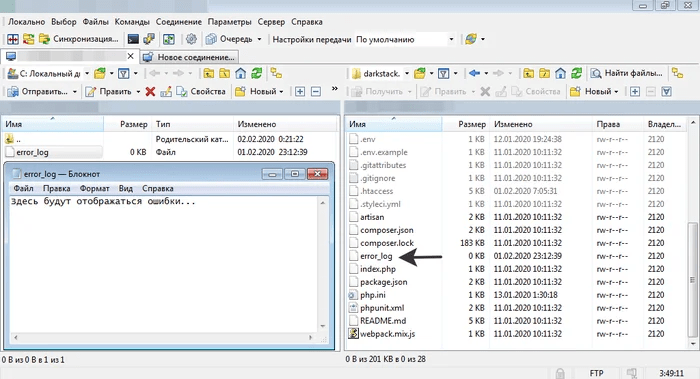Close the current session tab
Viewport: 700px width, 379px height.
point(130,56)
